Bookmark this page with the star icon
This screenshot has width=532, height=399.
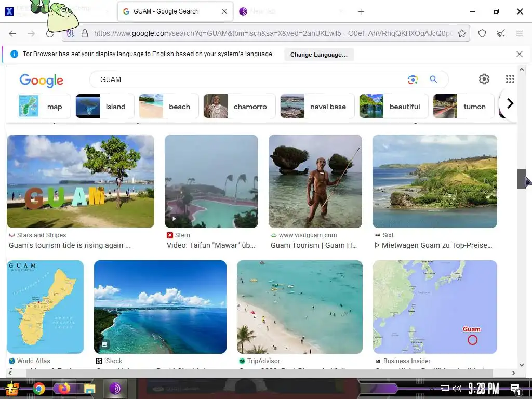pyautogui.click(x=461, y=33)
